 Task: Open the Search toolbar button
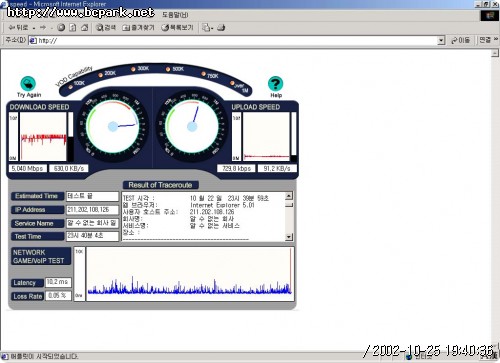[x=106, y=28]
